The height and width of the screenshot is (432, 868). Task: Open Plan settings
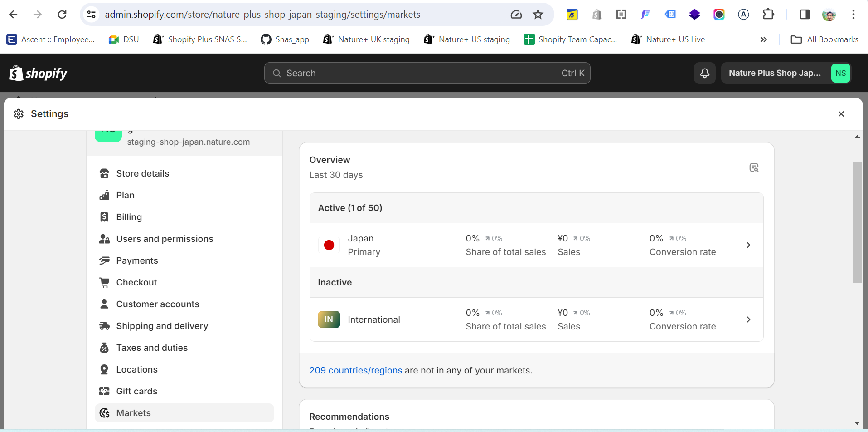pyautogui.click(x=184, y=195)
